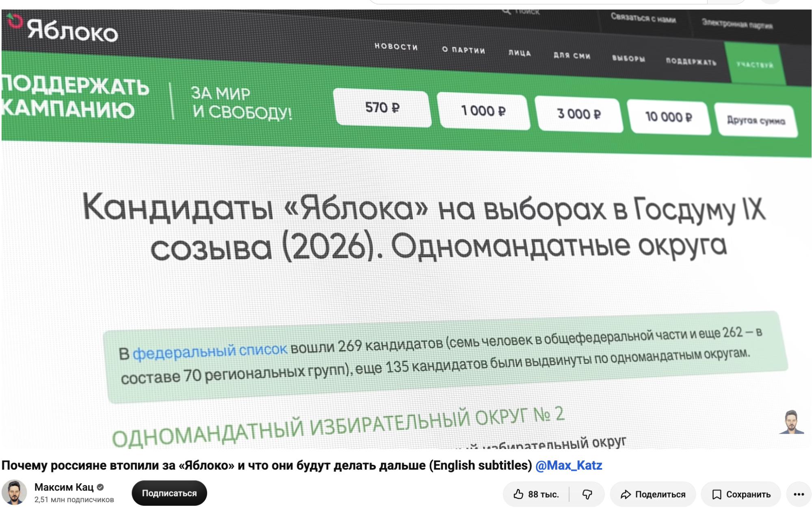Screen dimensions: 812x514
Task: Open the НОВОСТИ menu item
Action: click(396, 46)
